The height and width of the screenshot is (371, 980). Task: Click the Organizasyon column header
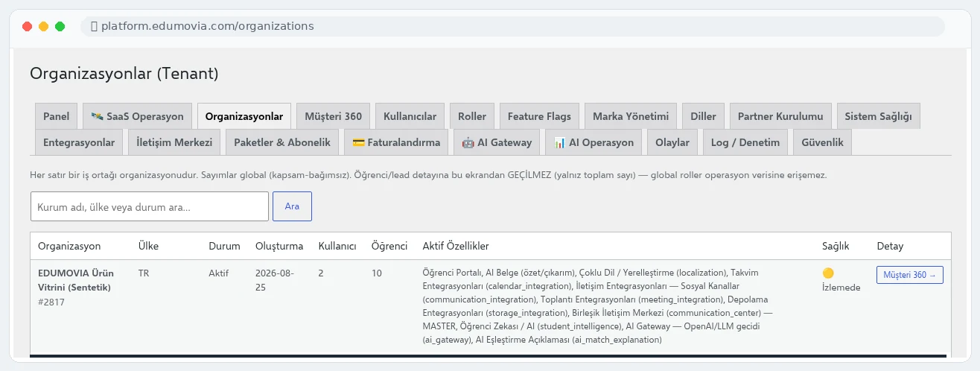[x=69, y=246]
